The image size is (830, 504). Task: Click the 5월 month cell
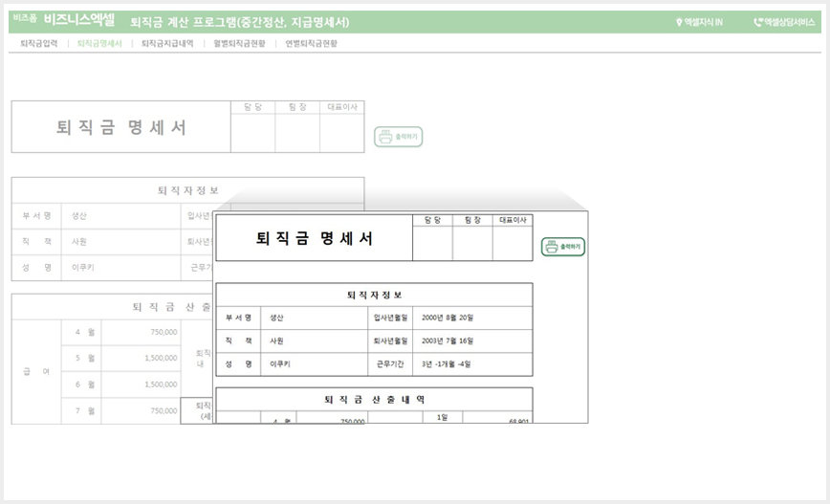pos(81,359)
